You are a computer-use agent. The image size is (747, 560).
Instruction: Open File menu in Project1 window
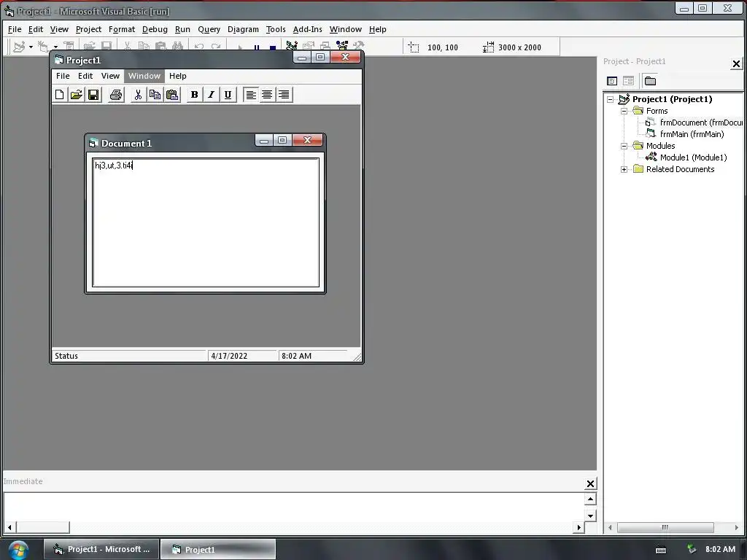(x=63, y=76)
